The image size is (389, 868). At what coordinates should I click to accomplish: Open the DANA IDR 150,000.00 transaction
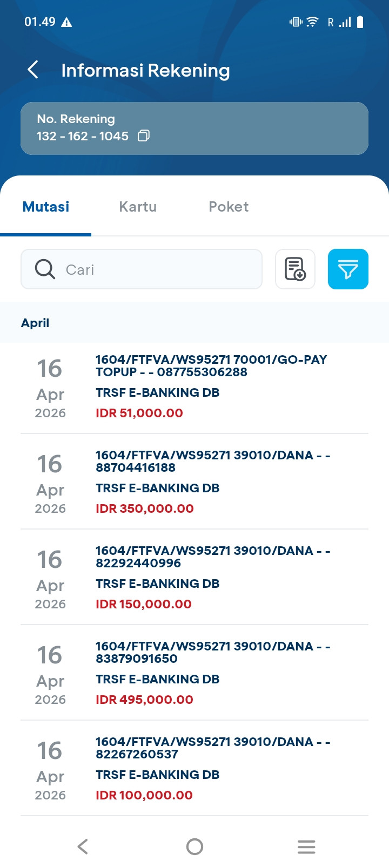tap(194, 577)
